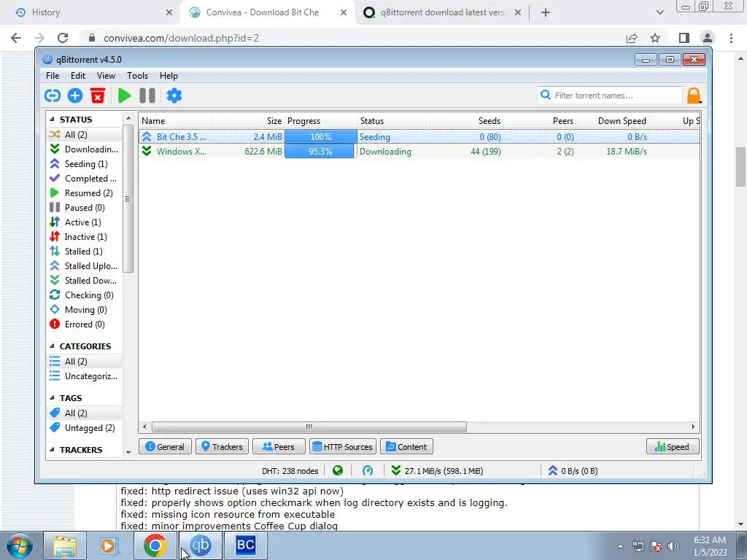
Task: Open the Content tab
Action: [406, 447]
